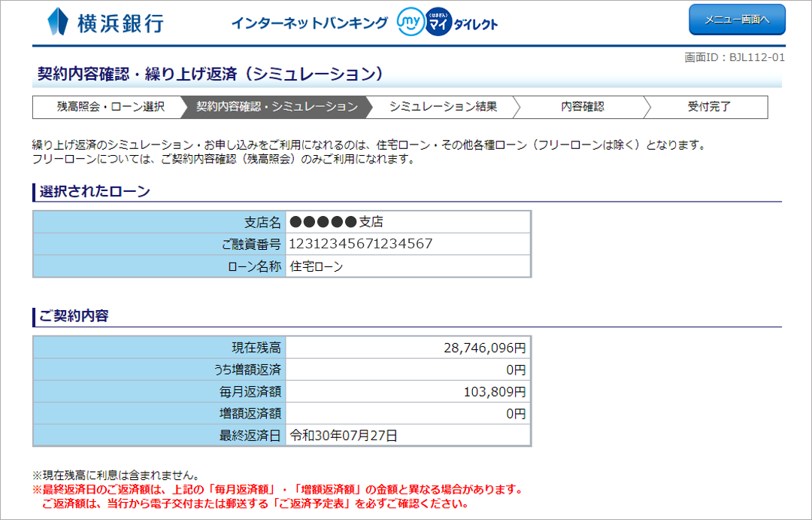This screenshot has width=812, height=520.
Task: Select the 契約内容確認・シミュレーション step
Action: [x=276, y=107]
